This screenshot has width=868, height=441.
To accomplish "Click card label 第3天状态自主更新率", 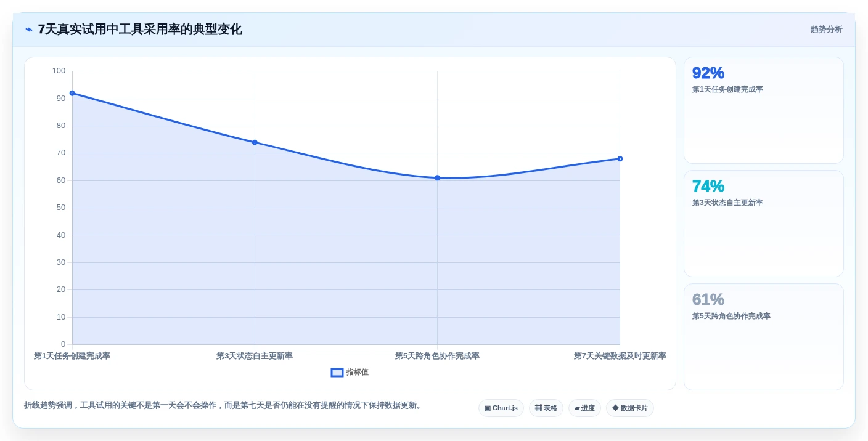I will [x=727, y=203].
